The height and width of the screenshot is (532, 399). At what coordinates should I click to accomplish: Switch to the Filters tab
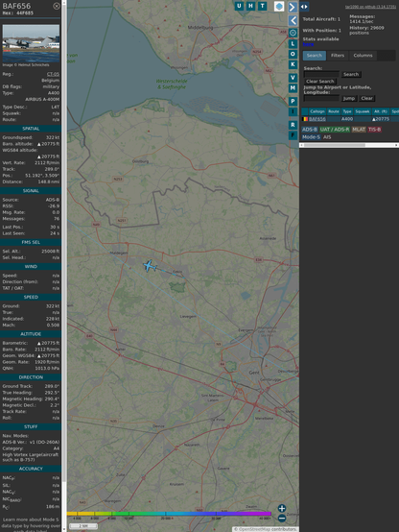point(338,56)
